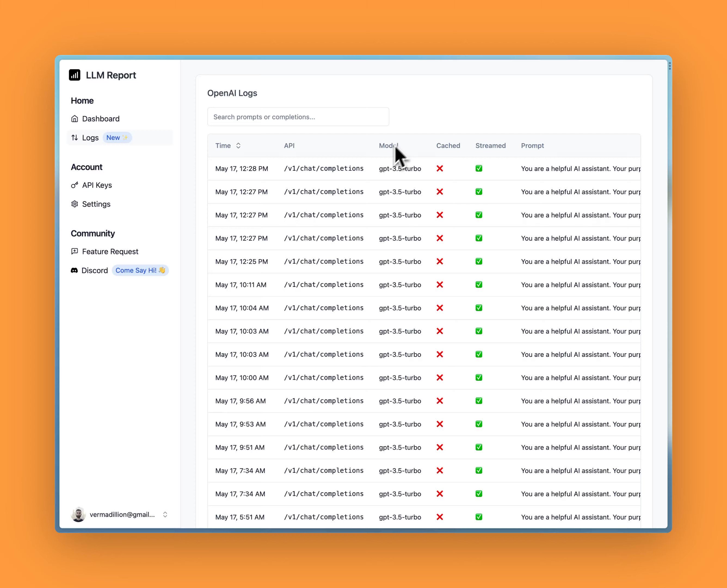
Task: Click the Come Say Hi! badge
Action: tap(140, 270)
